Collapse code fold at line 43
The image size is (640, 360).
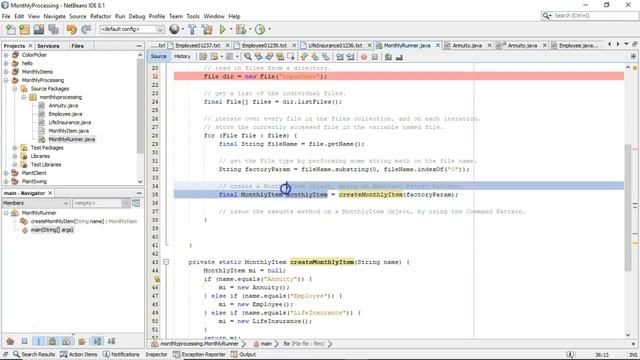click(166, 262)
